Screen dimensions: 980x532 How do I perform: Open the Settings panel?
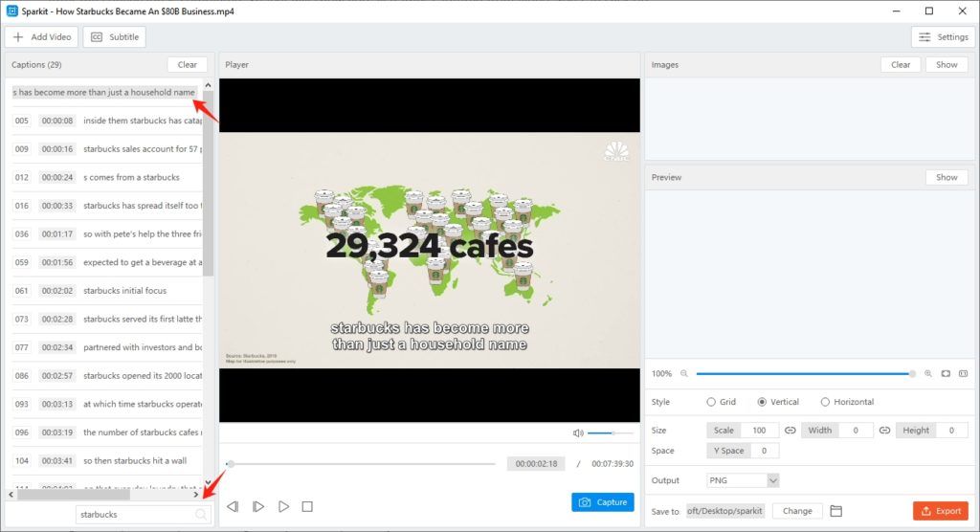click(x=943, y=37)
